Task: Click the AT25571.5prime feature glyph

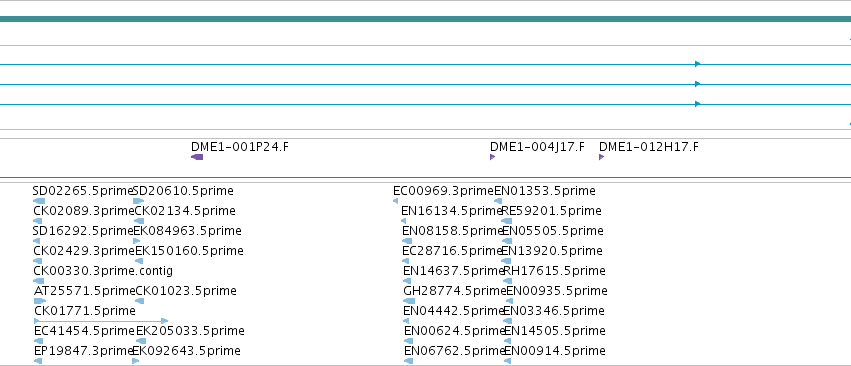Action: tap(40, 301)
